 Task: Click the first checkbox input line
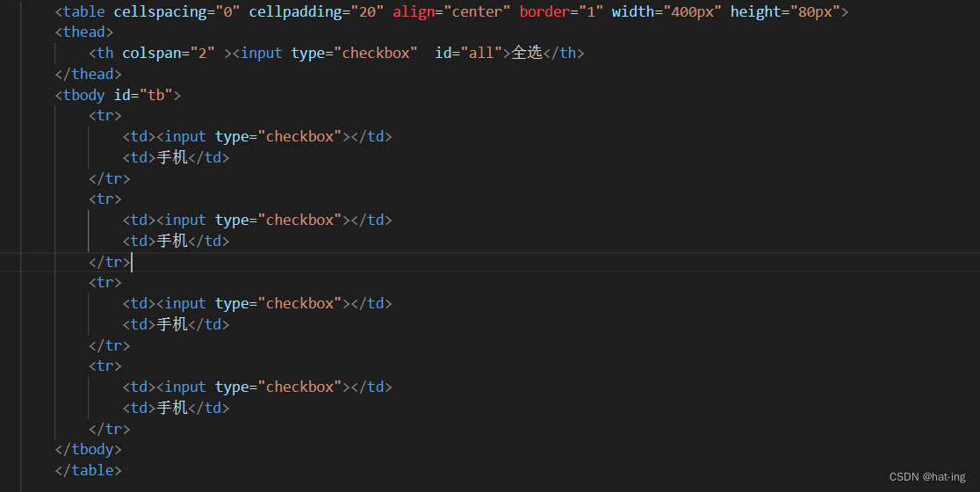[257, 136]
